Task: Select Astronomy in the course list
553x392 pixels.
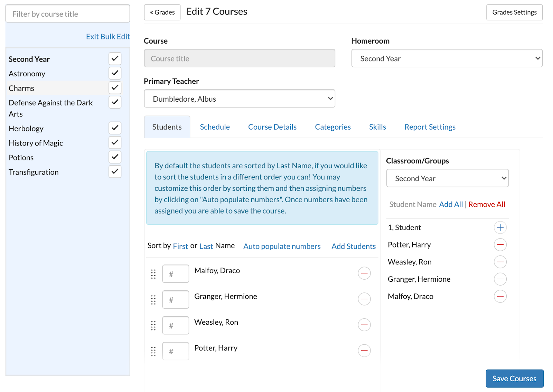Action: click(27, 74)
